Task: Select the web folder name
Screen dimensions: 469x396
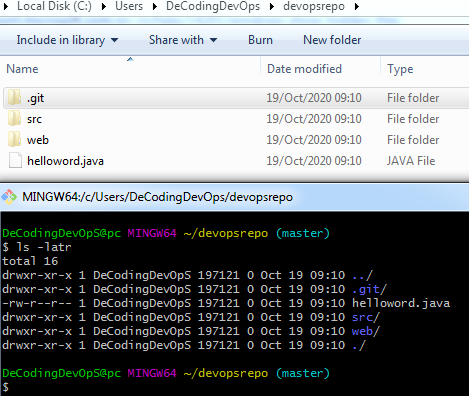Action: click(x=38, y=140)
